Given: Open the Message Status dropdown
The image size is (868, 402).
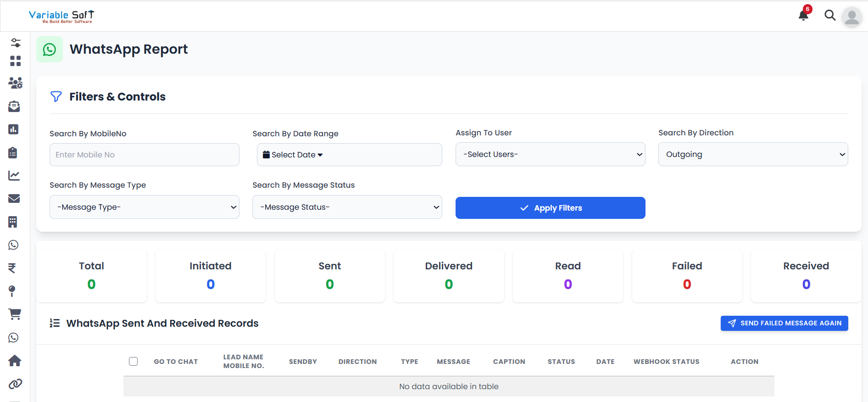Looking at the screenshot, I should pyautogui.click(x=347, y=207).
